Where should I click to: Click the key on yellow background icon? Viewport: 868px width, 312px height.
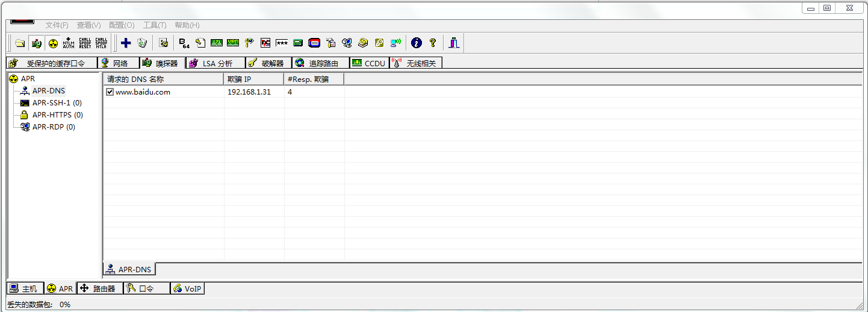click(379, 43)
